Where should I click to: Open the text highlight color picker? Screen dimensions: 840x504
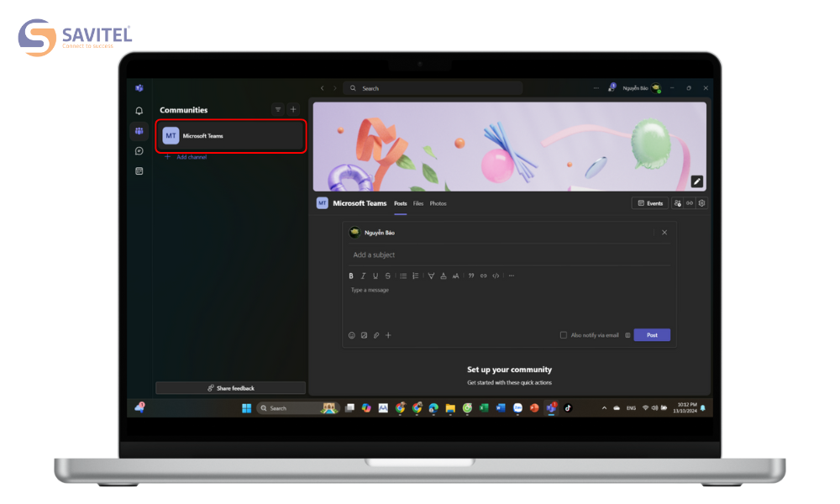coord(431,276)
